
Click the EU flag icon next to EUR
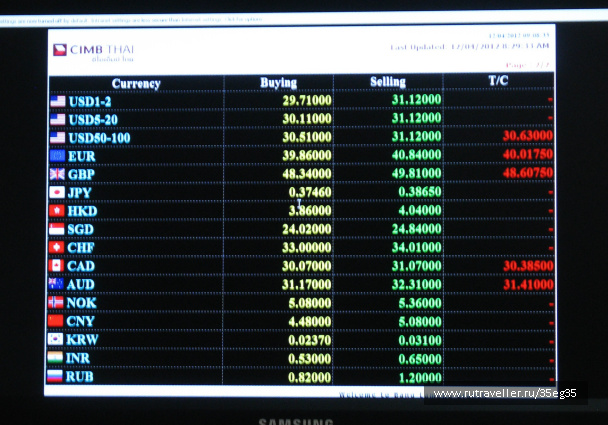[57, 156]
